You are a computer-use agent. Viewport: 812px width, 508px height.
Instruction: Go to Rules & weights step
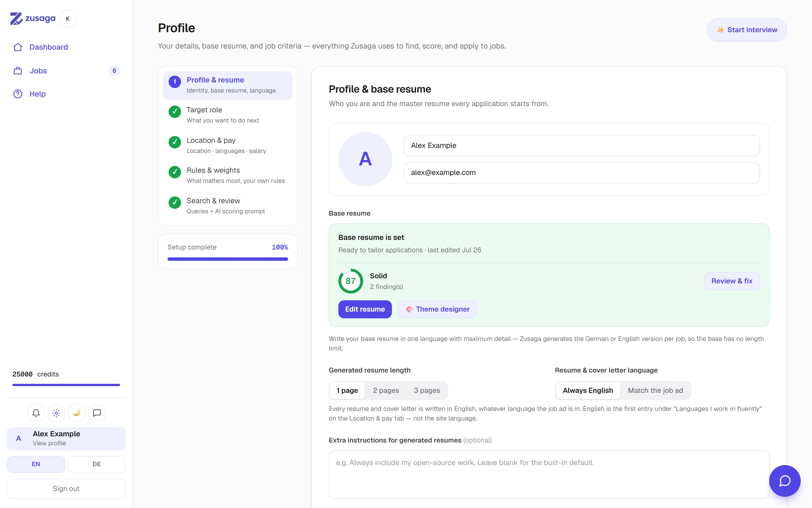(228, 175)
